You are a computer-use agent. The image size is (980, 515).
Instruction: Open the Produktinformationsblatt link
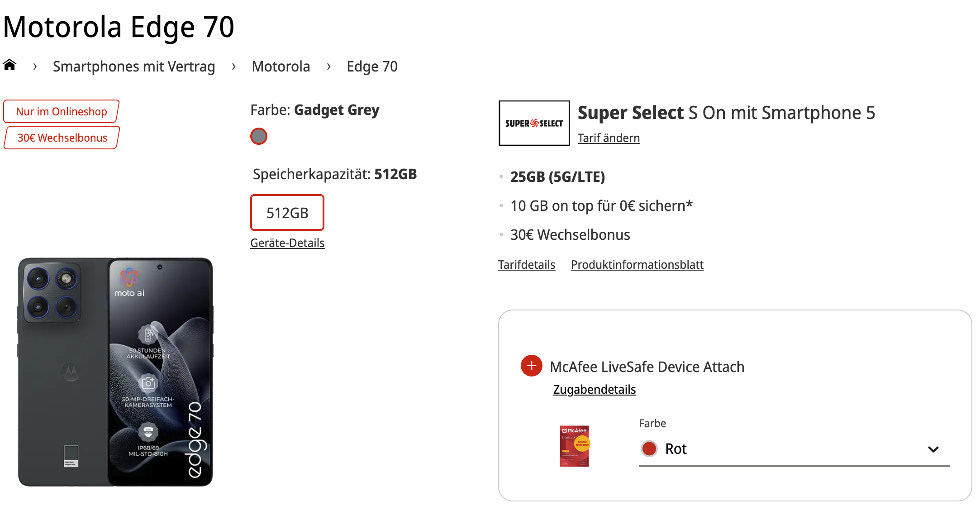point(637,265)
